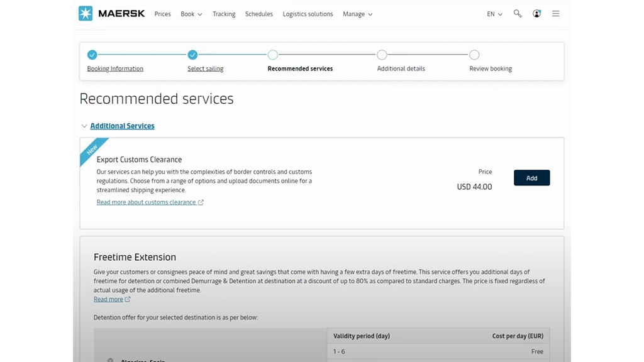Open the search icon
This screenshot has height=362, width=644.
click(517, 13)
